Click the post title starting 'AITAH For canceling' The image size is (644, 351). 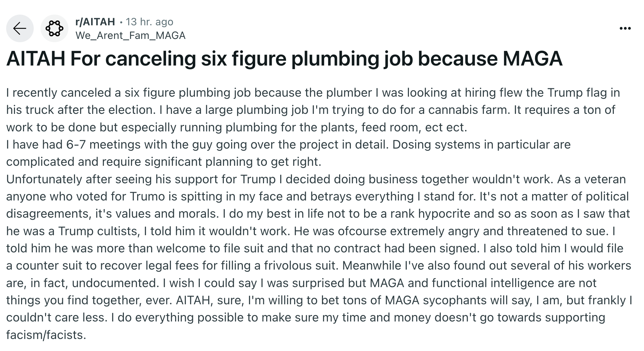tap(284, 59)
